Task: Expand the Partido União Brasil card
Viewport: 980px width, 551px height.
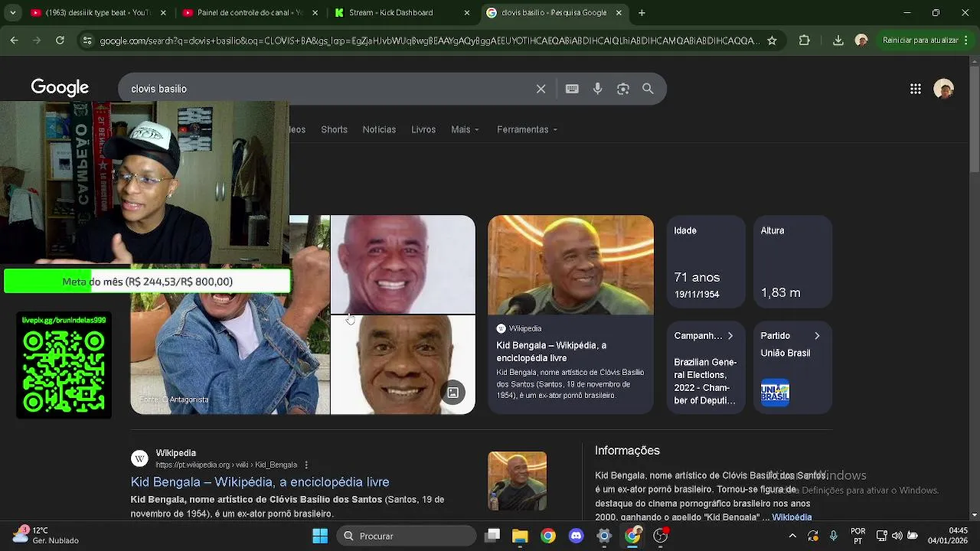Action: point(792,367)
